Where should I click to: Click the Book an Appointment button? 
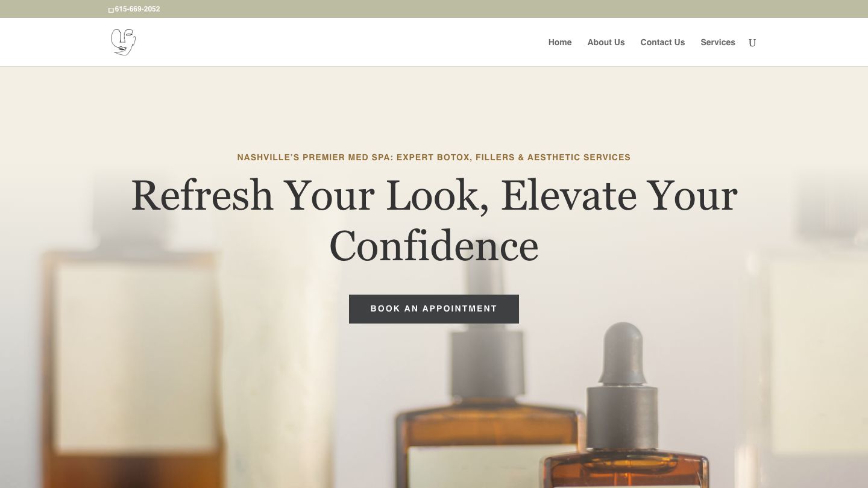click(x=434, y=309)
